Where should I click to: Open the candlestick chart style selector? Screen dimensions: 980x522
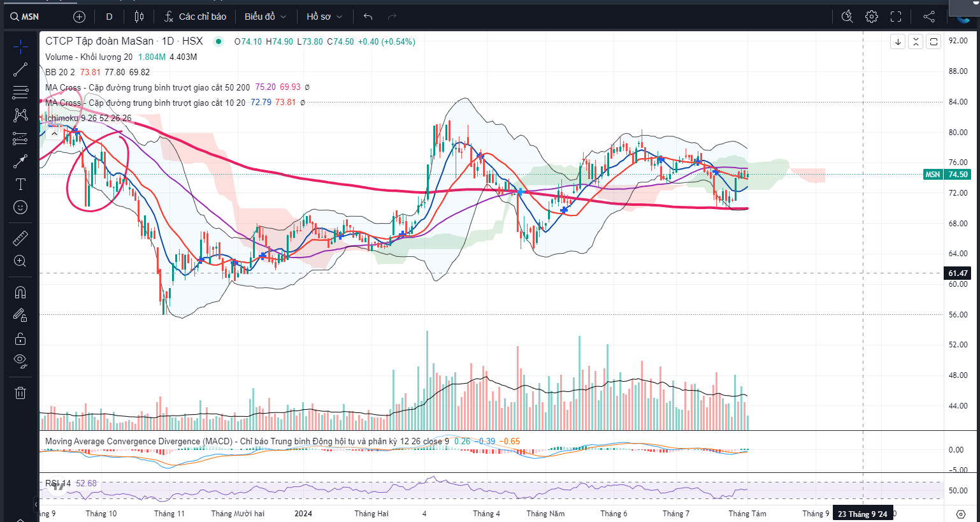coord(140,17)
